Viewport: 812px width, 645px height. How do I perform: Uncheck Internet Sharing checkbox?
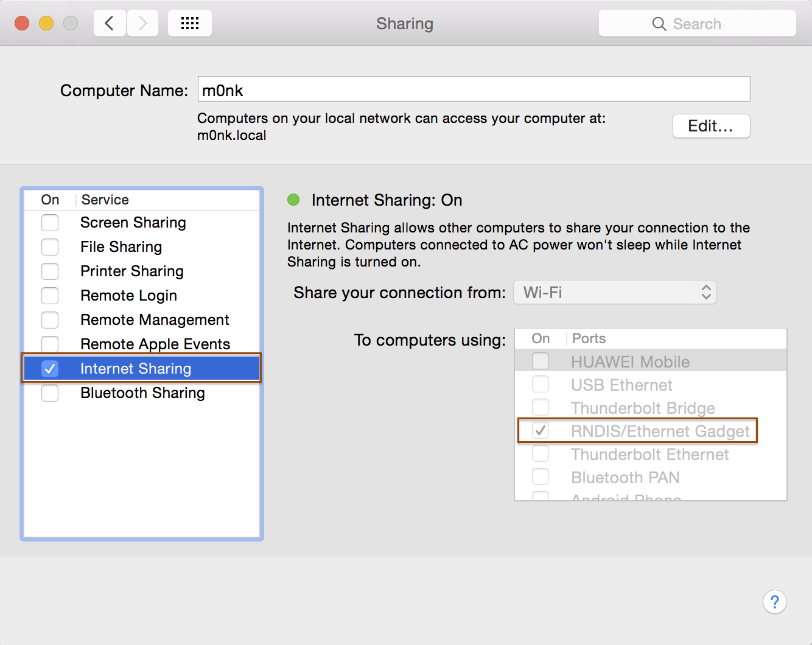click(x=50, y=369)
